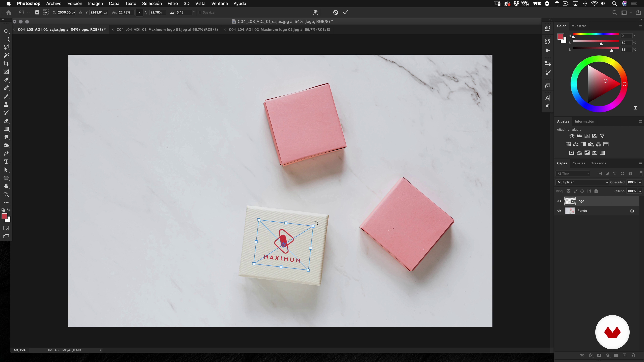Open the Relleno dropdown arrow

click(640, 191)
